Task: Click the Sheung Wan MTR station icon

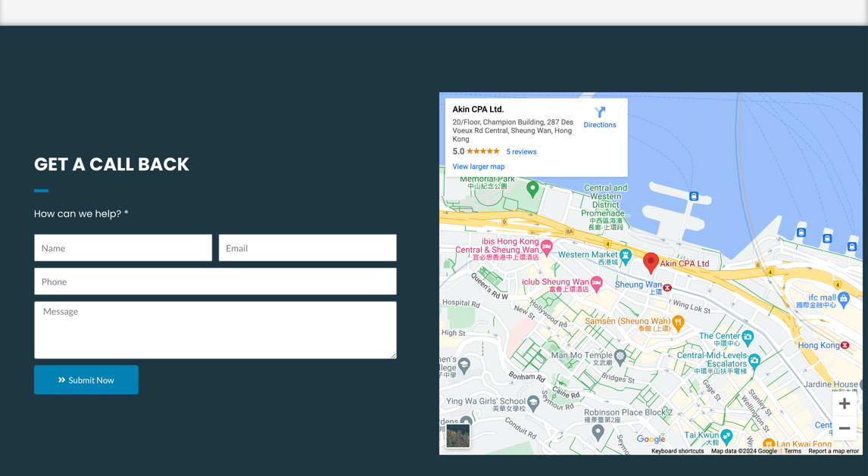Action: pyautogui.click(x=667, y=288)
